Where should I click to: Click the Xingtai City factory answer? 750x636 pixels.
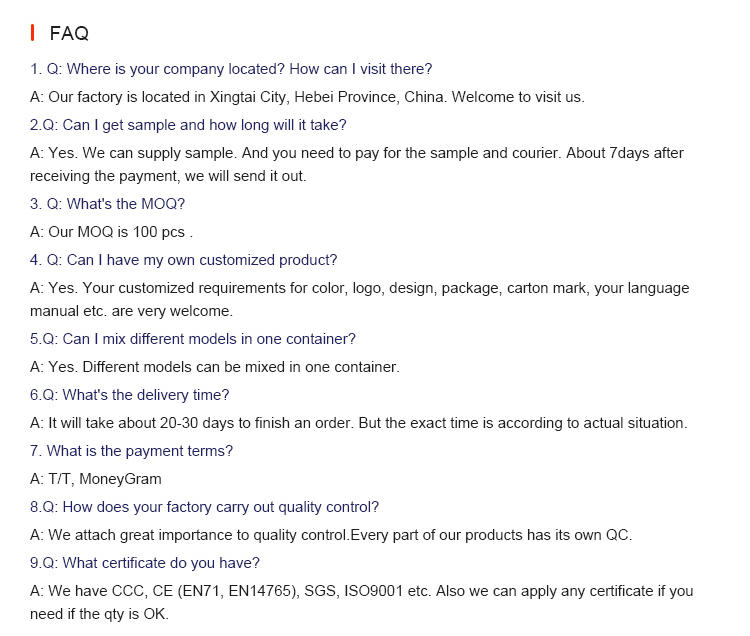(x=307, y=97)
